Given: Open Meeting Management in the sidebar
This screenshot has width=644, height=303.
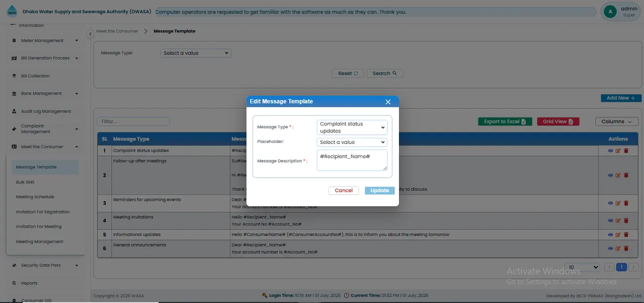Looking at the screenshot, I should (40, 242).
